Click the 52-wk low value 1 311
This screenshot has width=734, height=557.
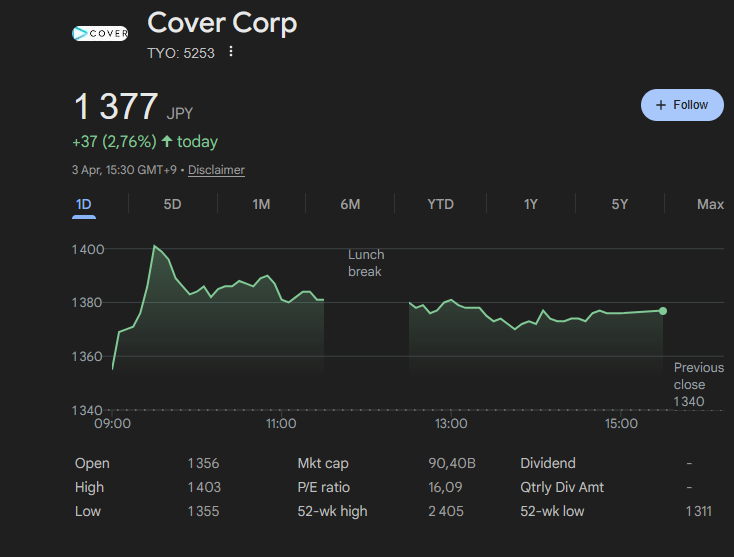[x=699, y=511]
